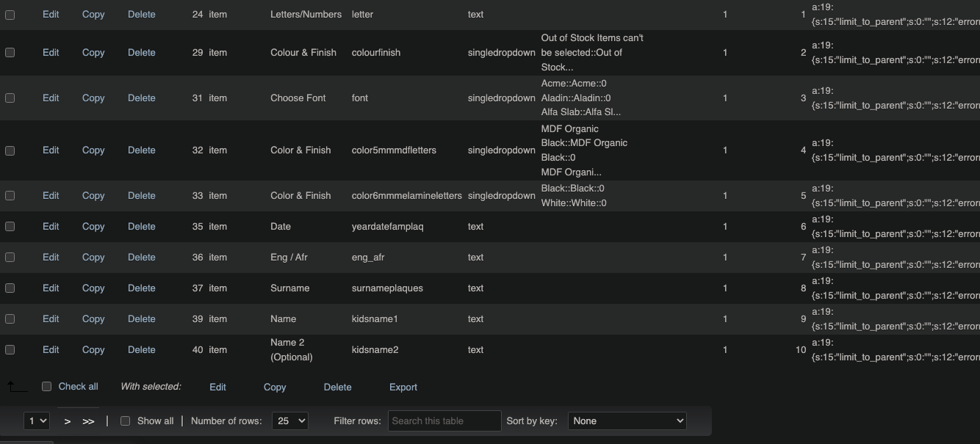Go to next page of results
The height and width of the screenshot is (444, 980).
point(68,421)
